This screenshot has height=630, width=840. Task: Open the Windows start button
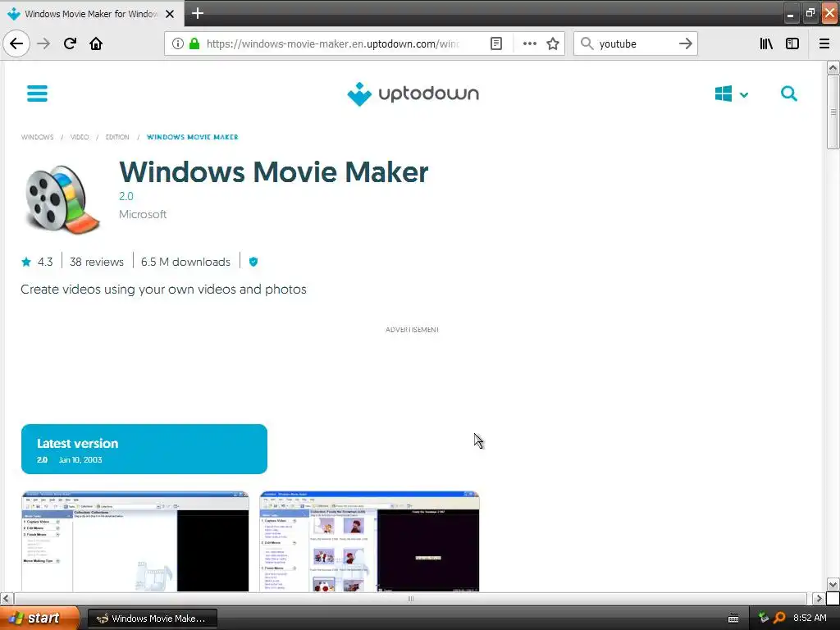39,619
